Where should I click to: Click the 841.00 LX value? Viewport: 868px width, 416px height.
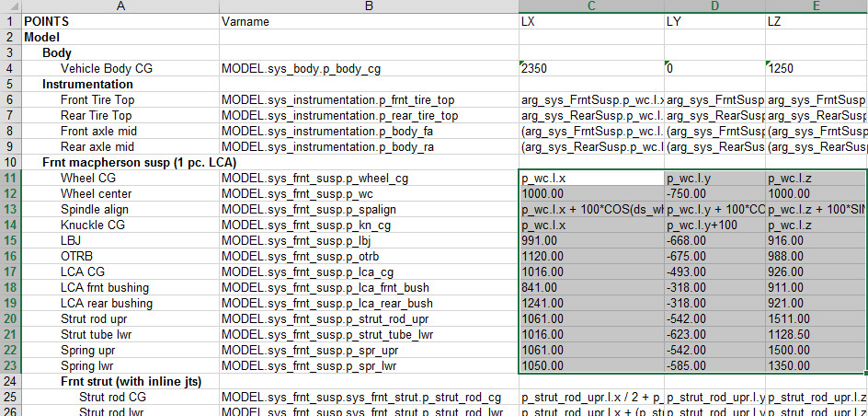tap(592, 288)
